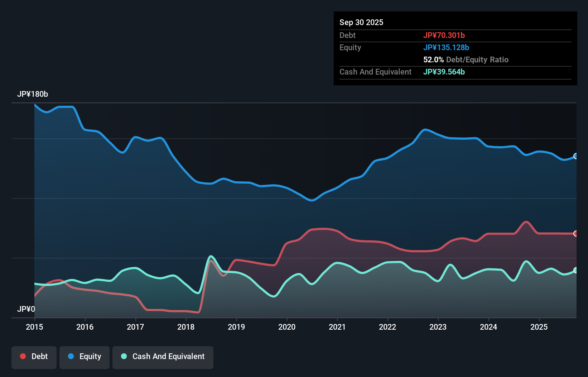Expand the Cash And Equivalent tooltip row
588x377 pixels.
coord(375,72)
